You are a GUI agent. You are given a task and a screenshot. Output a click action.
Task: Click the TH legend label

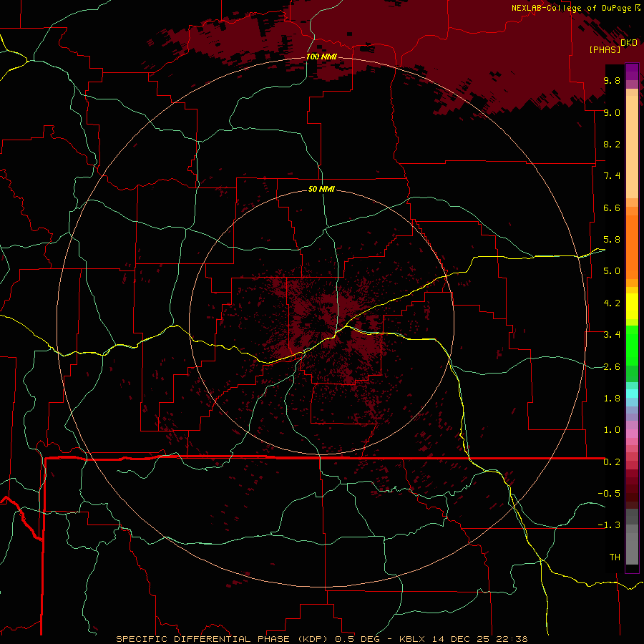click(615, 557)
